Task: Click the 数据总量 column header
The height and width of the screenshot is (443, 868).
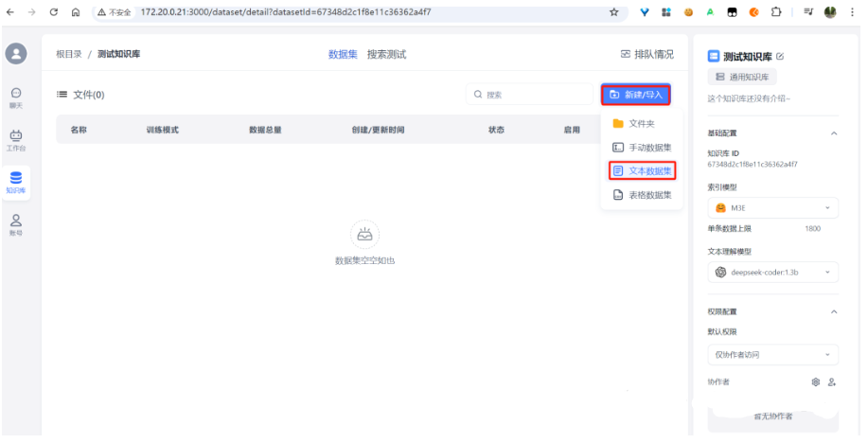Action: tap(265, 130)
